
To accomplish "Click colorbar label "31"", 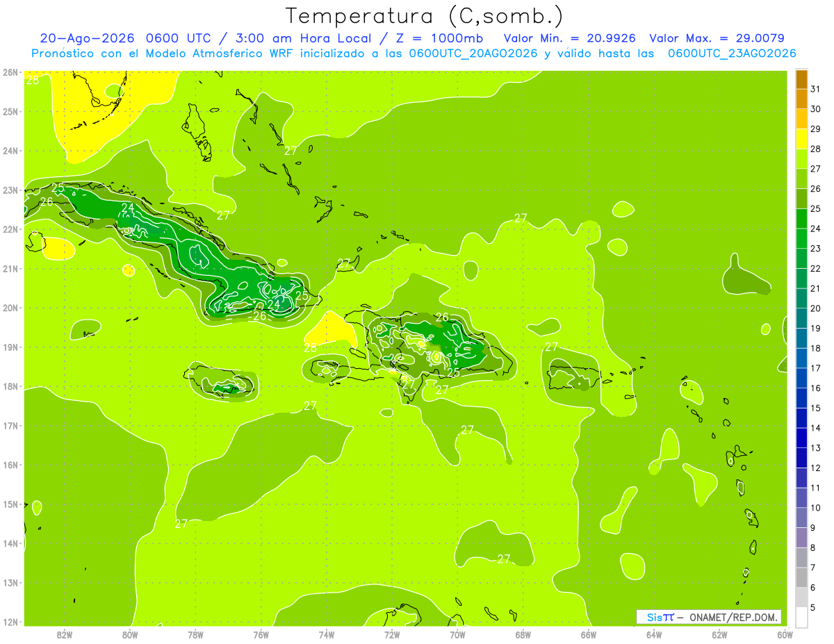I will pyautogui.click(x=815, y=88).
